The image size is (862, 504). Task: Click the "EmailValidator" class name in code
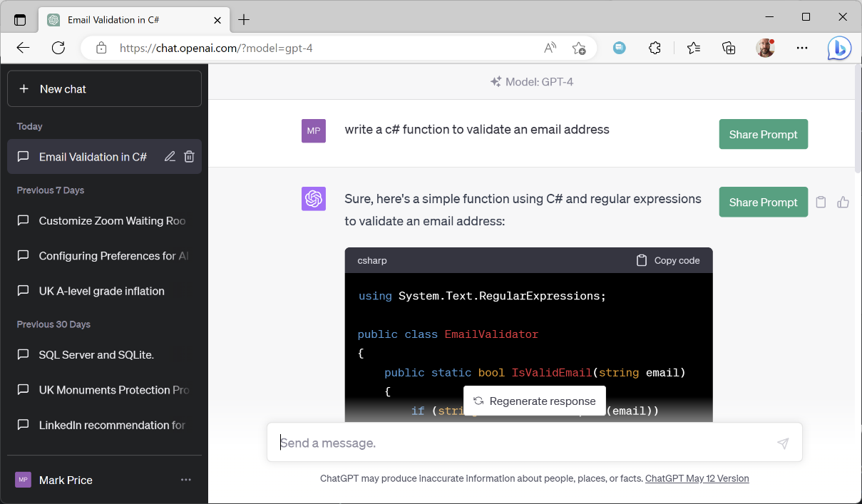tap(491, 334)
